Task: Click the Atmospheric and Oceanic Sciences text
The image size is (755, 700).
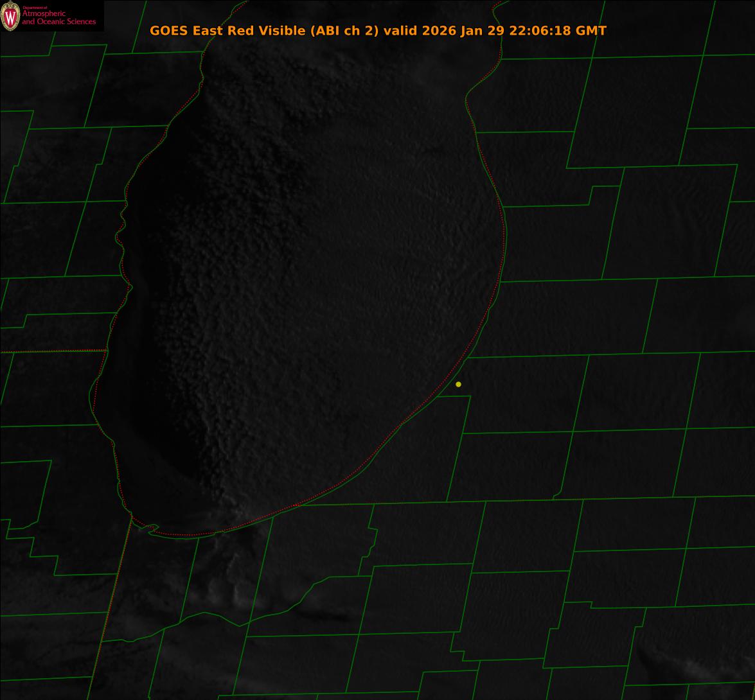Action: (x=58, y=18)
